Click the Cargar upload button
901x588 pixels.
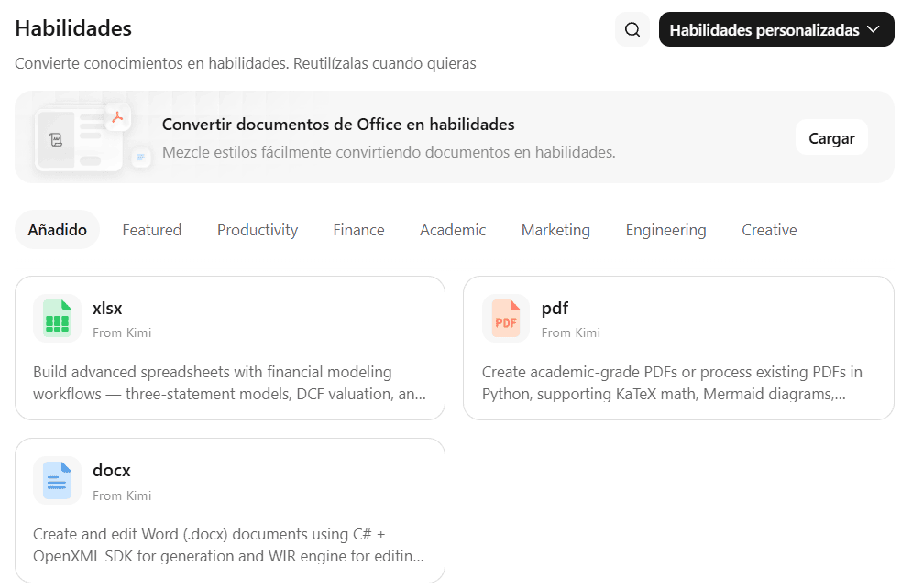tap(831, 137)
